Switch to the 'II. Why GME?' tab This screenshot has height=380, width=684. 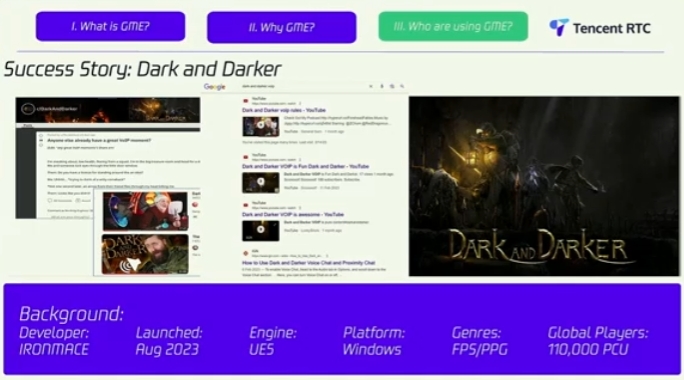[282, 27]
